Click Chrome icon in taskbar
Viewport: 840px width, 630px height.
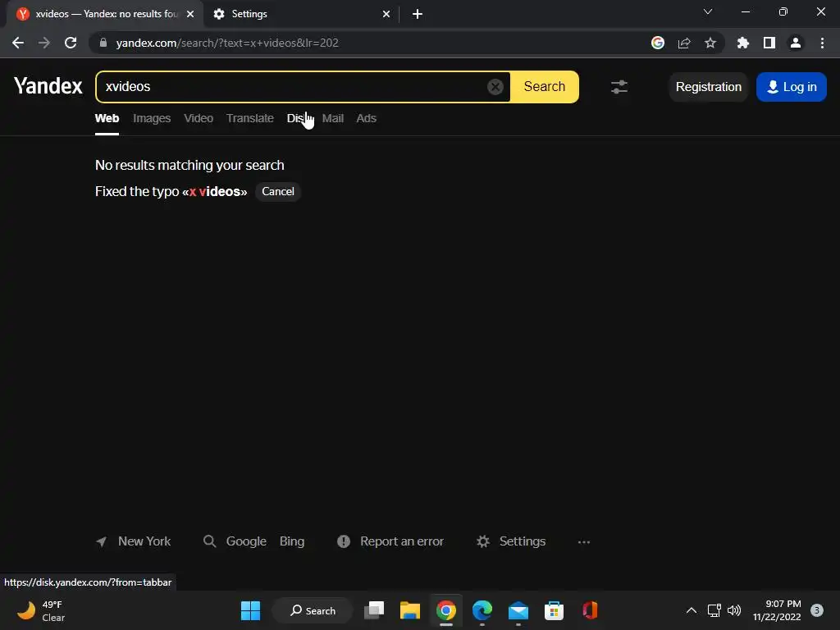(x=445, y=610)
